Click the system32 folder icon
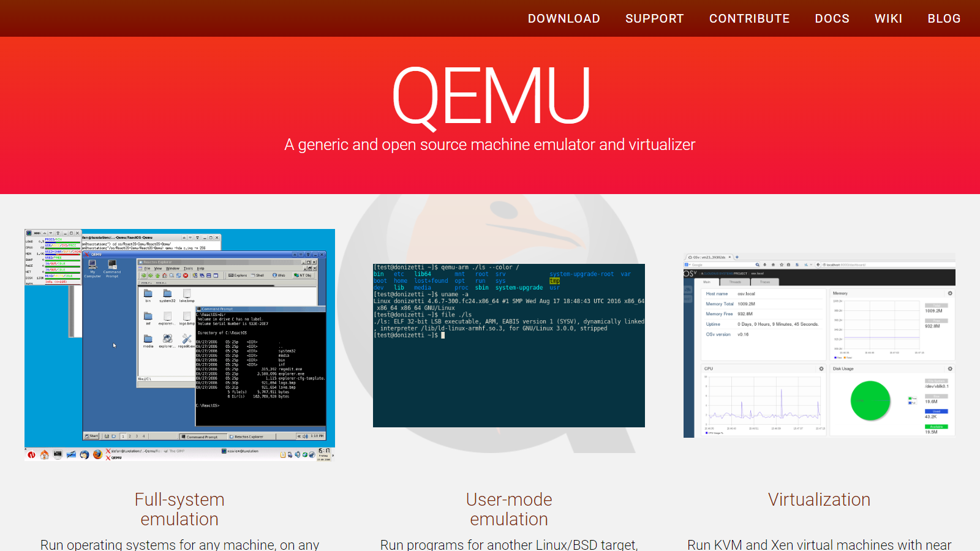Viewport: 980px width, 551px height. 167,294
